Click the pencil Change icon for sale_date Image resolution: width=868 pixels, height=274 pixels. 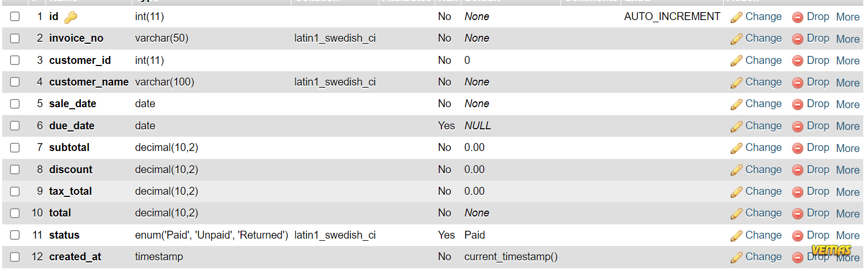coord(736,105)
